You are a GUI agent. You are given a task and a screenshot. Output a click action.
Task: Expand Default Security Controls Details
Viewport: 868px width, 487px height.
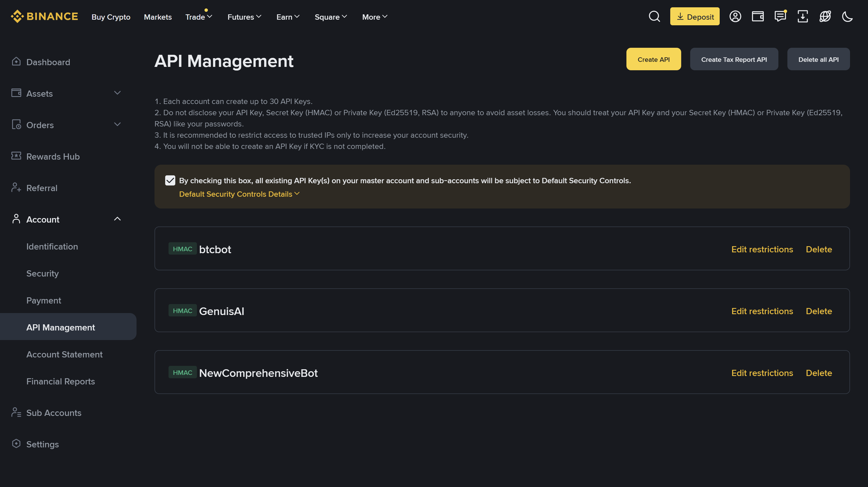(x=239, y=194)
